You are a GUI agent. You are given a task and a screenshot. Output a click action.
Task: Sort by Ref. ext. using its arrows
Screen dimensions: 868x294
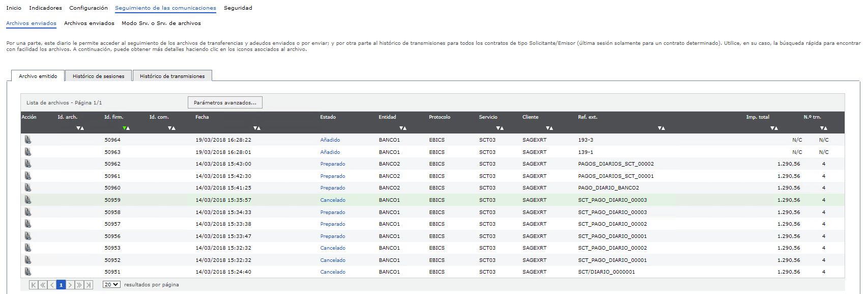pyautogui.click(x=661, y=128)
